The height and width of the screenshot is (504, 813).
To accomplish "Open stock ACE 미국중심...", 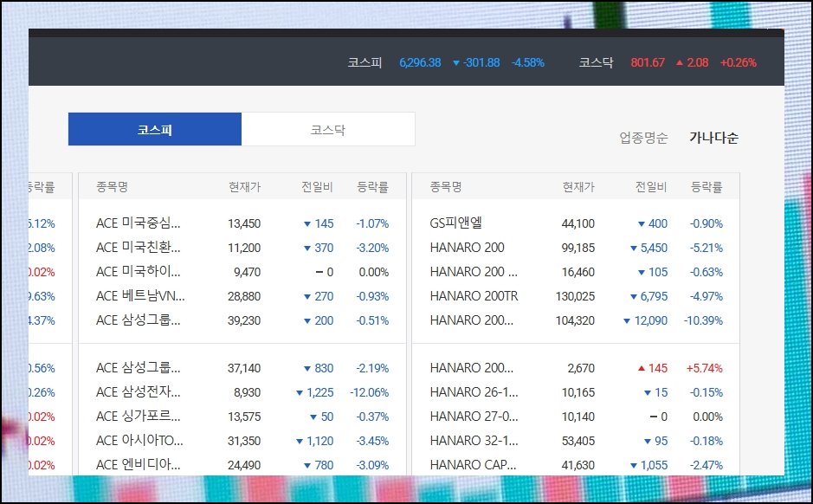I will [x=138, y=223].
